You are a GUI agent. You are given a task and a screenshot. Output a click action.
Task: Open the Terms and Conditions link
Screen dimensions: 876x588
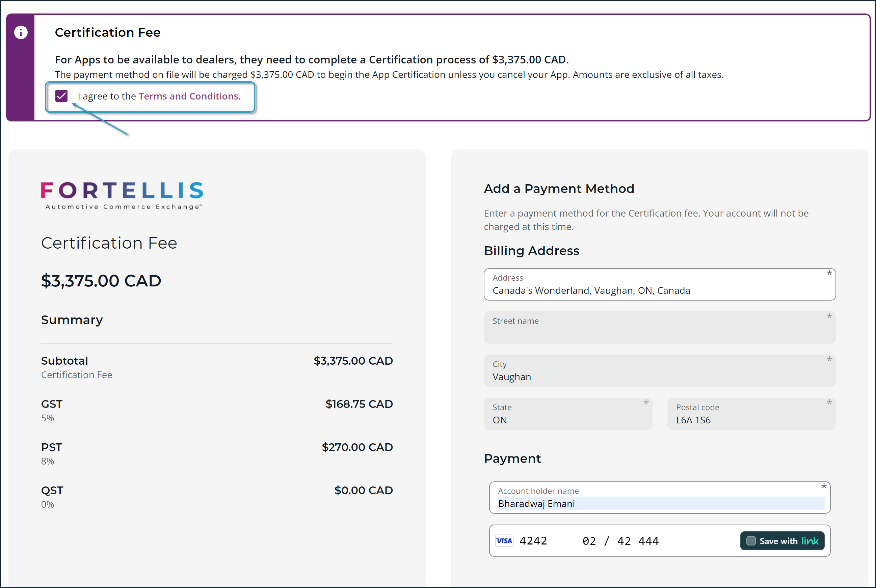(x=189, y=96)
